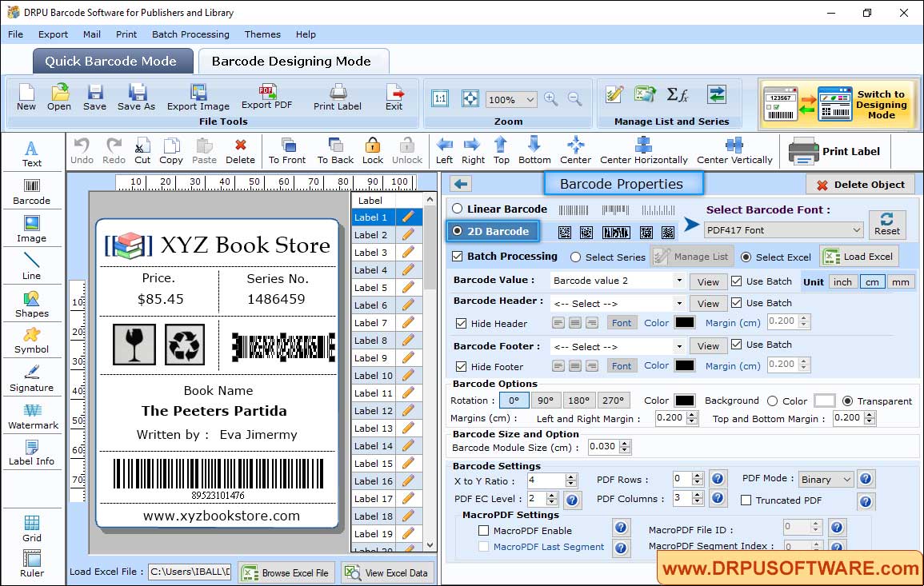Pick the Line drawing tool
The width and height of the screenshot is (924, 586).
31,266
